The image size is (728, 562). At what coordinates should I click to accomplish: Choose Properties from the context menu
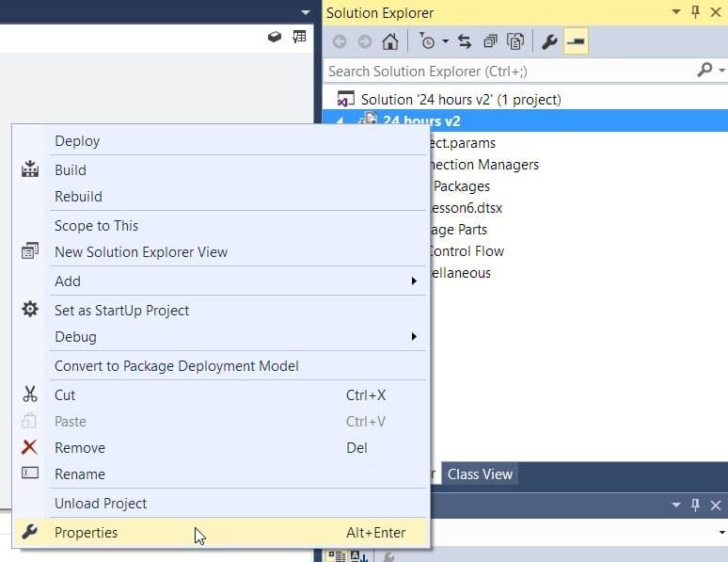220,533
